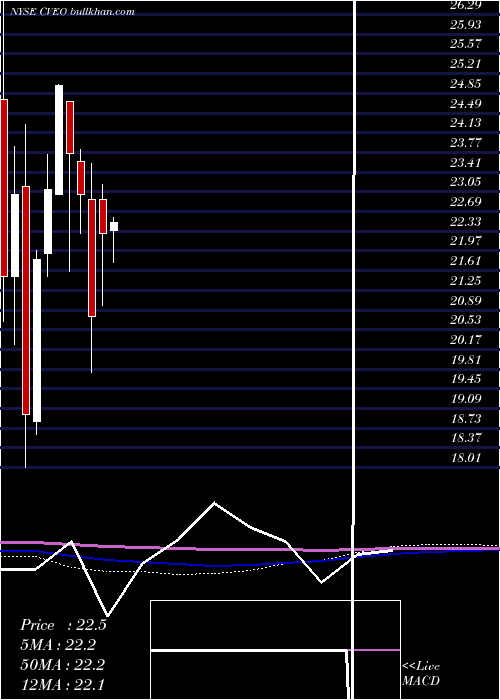500x700 pixels.
Task: Click the 22.33 price axis label
Action: [466, 221]
